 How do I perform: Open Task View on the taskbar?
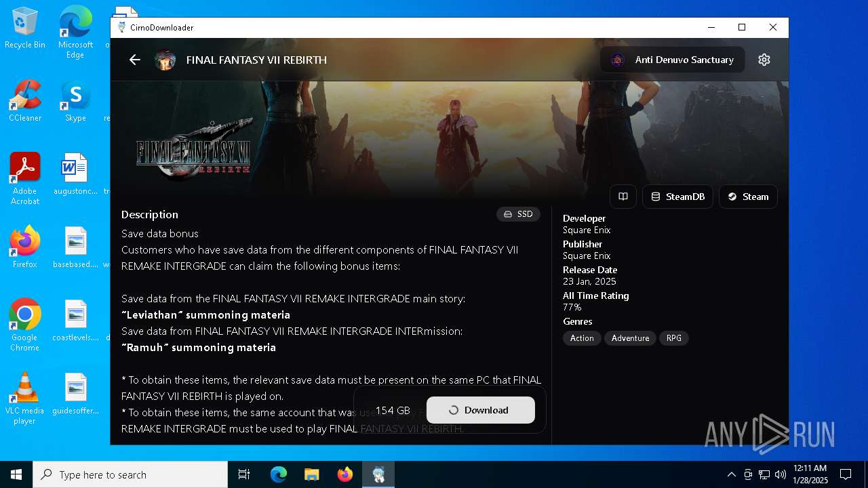pos(244,474)
